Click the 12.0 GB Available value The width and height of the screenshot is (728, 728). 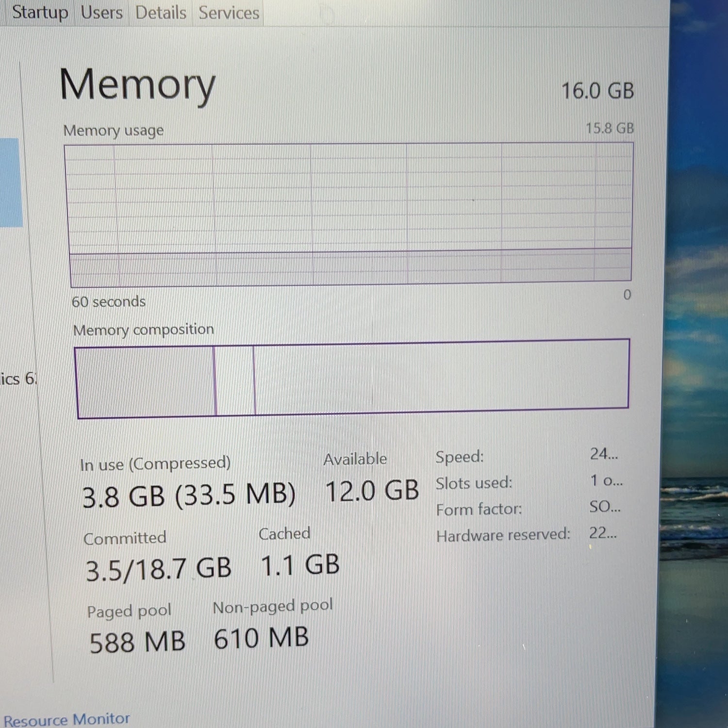(372, 490)
